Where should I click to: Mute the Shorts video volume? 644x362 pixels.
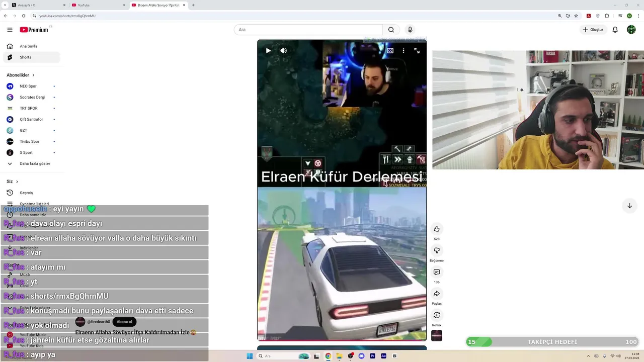(x=284, y=50)
